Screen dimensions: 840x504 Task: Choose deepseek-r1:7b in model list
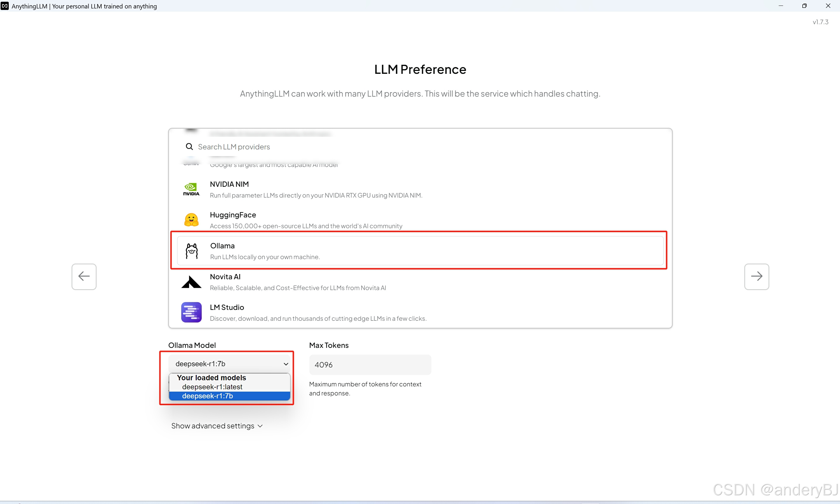208,396
